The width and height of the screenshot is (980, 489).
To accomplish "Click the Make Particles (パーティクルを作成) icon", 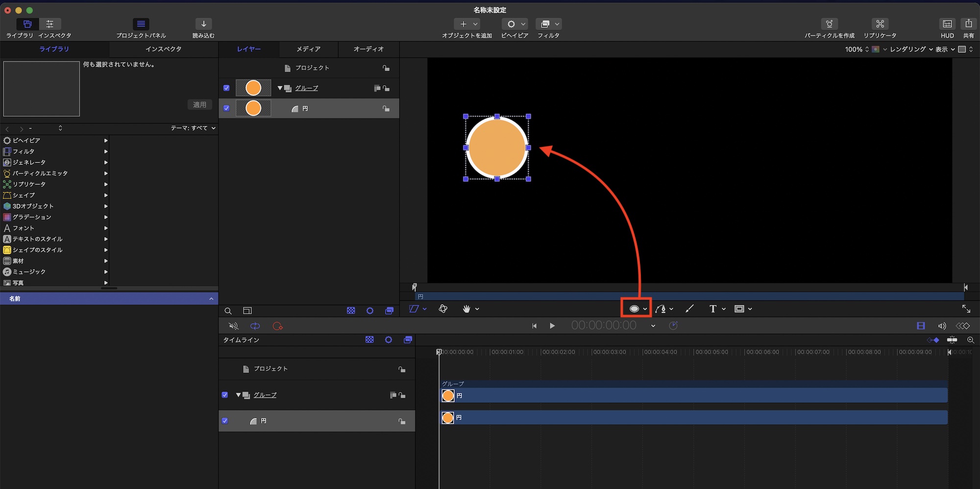I will click(x=829, y=24).
